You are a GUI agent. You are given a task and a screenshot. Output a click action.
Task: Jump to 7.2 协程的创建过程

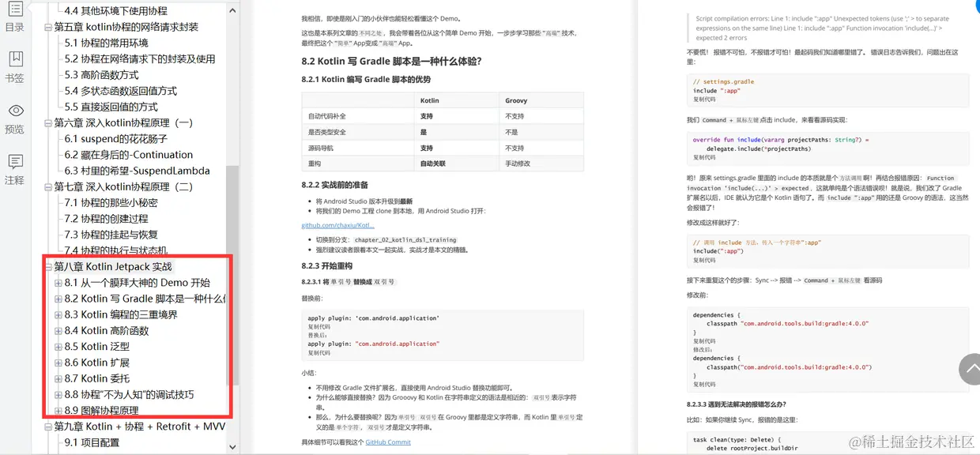(107, 219)
